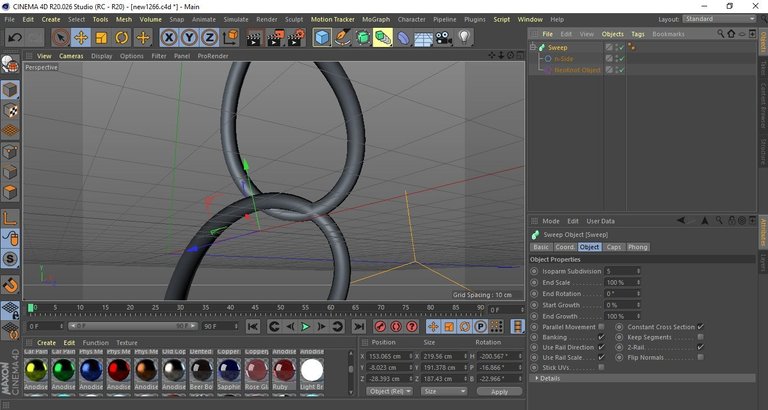Open the spline Pen tool
The image size is (768, 410).
(343, 38)
